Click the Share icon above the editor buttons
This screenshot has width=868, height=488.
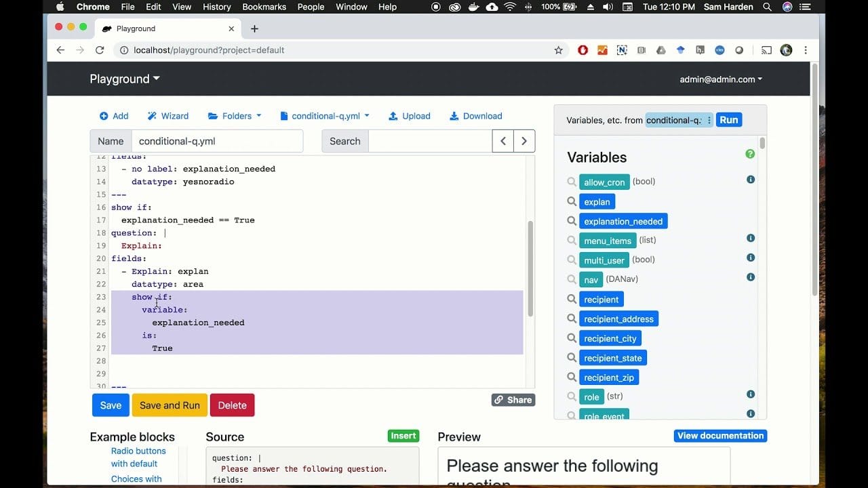point(513,399)
